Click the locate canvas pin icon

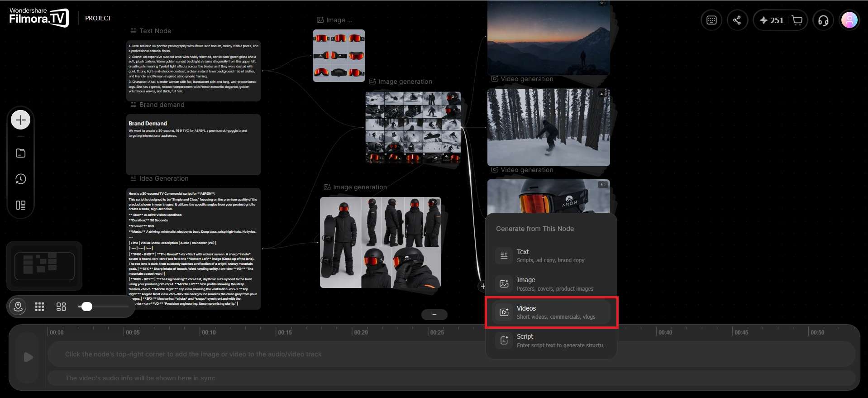[x=18, y=307]
